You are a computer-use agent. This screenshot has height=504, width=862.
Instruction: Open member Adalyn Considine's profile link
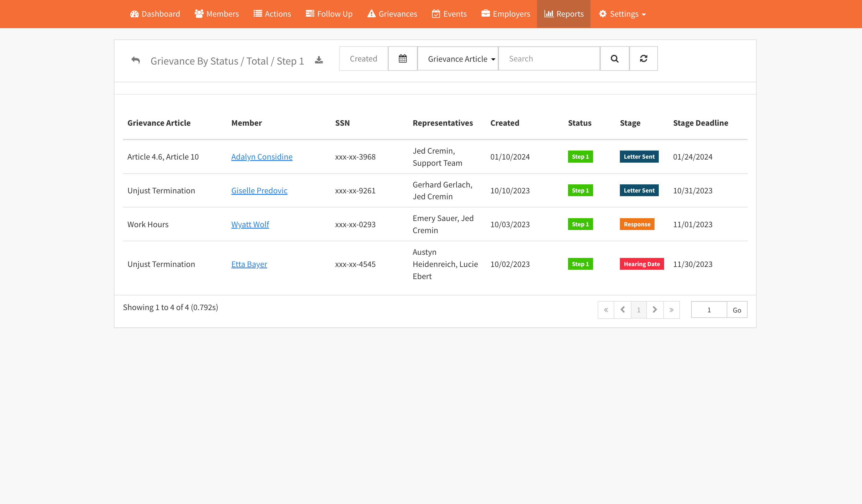[x=262, y=157]
